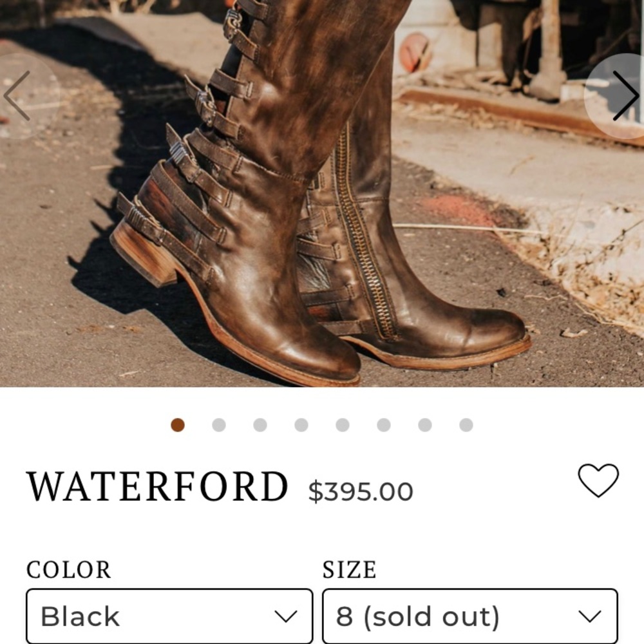Open the Color dropdown showing Black
Viewport: 644px width, 644px height.
169,616
